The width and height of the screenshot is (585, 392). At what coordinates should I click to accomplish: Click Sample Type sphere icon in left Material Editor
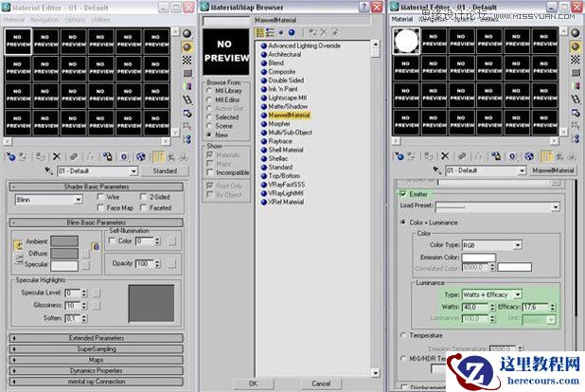pyautogui.click(x=186, y=33)
